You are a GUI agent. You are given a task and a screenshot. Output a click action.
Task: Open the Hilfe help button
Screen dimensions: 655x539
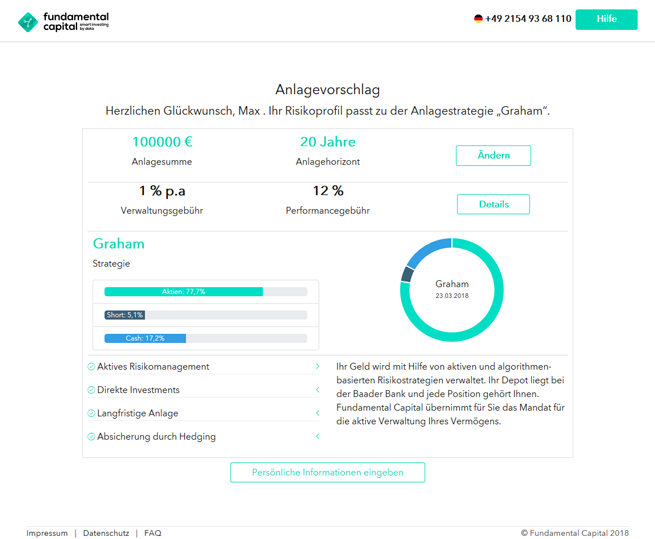pyautogui.click(x=606, y=19)
